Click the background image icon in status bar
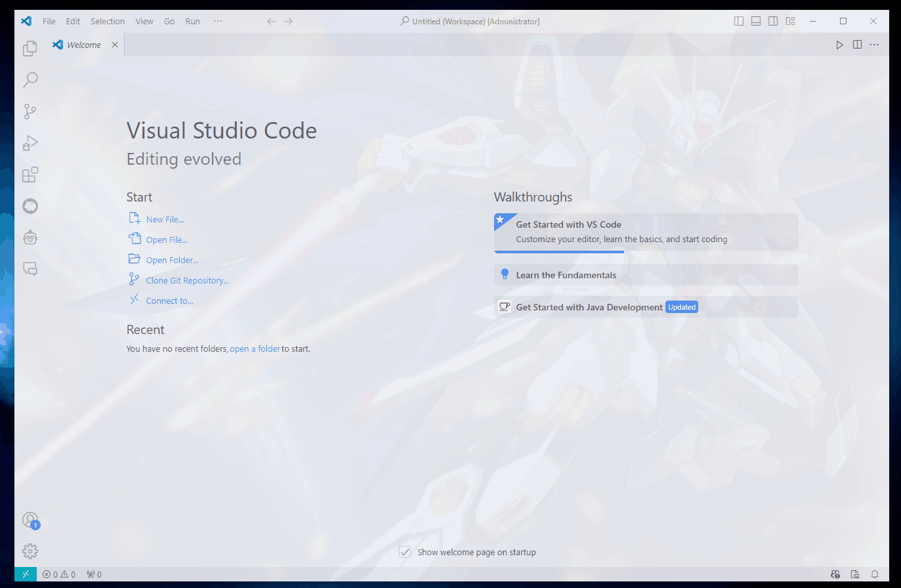This screenshot has width=901, height=588. (x=855, y=574)
